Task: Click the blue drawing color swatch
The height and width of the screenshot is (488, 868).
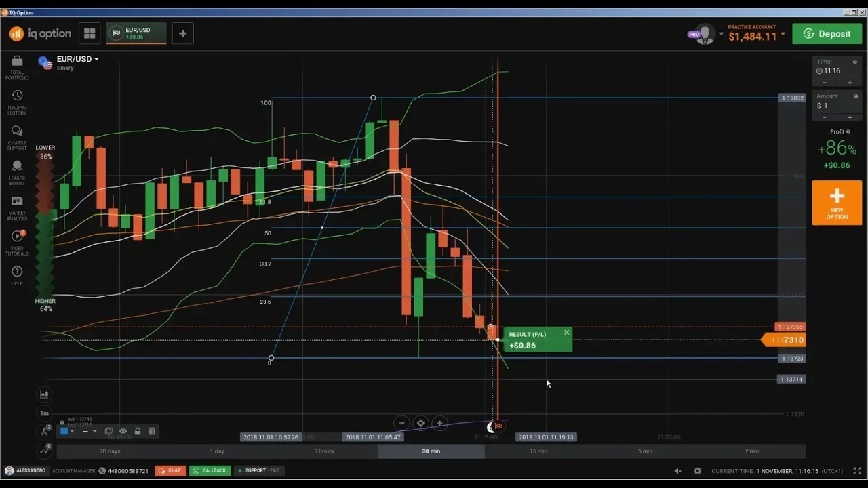Action: pyautogui.click(x=64, y=431)
